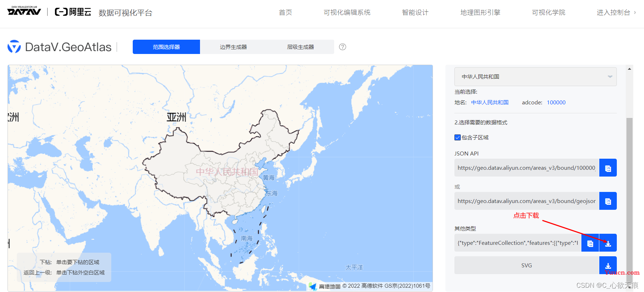Click the DataV.GeoAtlas logo icon
Viewport: 644px width, 292px height.
[14, 47]
